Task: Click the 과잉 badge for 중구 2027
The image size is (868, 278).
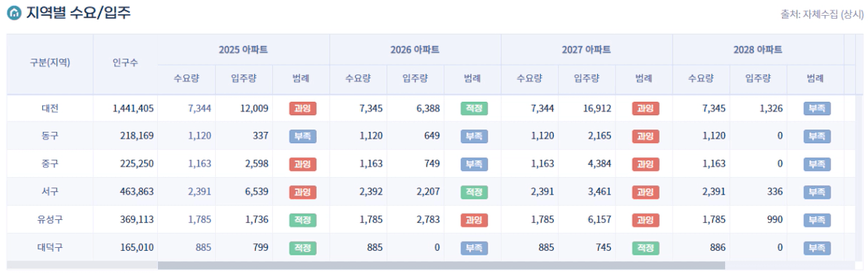Action: (646, 164)
